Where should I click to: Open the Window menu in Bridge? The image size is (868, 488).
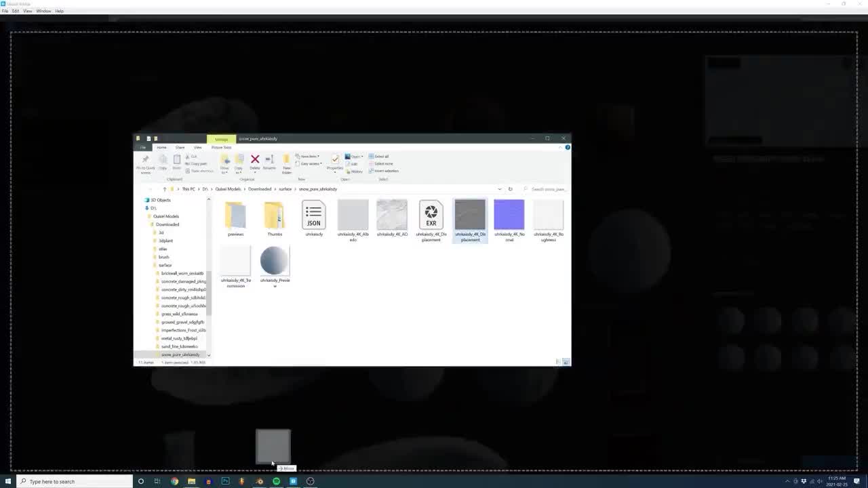point(43,11)
